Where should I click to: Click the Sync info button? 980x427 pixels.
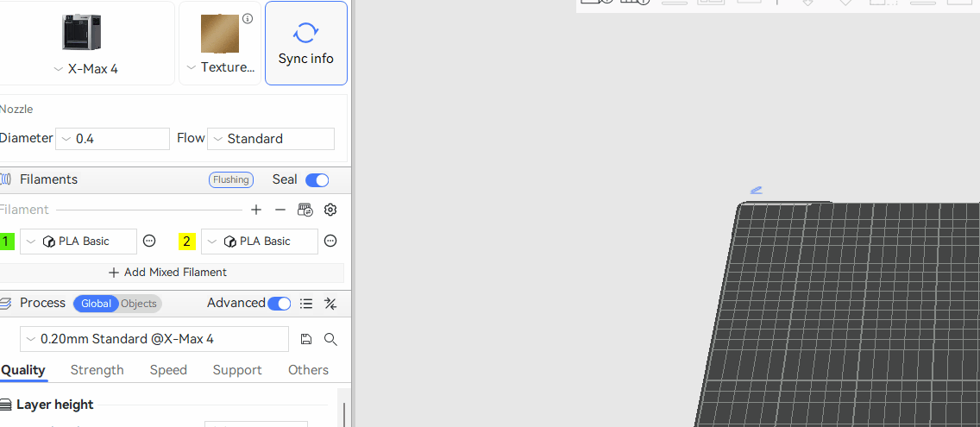pos(305,43)
